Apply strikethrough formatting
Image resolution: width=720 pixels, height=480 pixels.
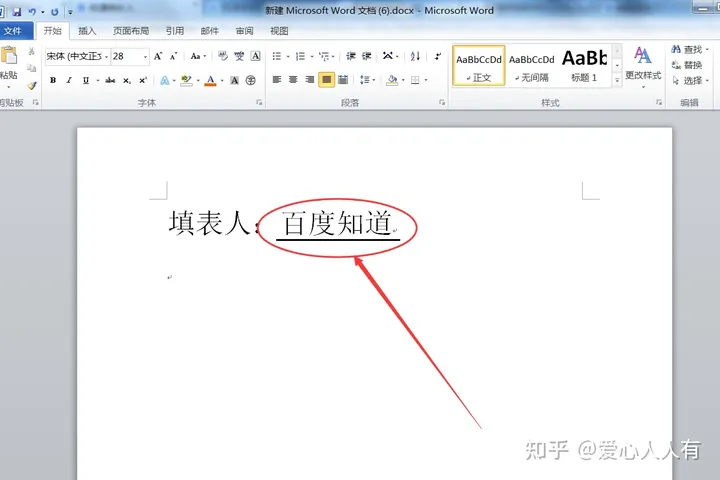coord(110,80)
